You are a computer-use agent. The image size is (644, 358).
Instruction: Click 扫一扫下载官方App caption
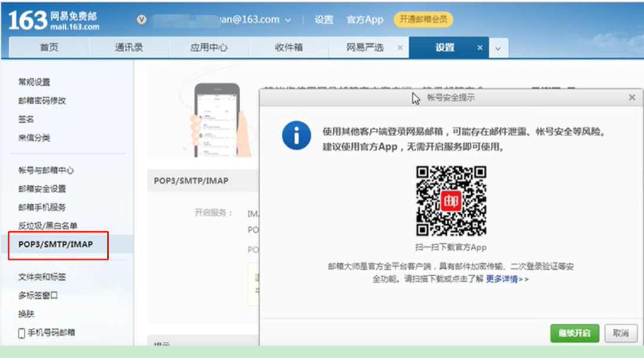(451, 247)
